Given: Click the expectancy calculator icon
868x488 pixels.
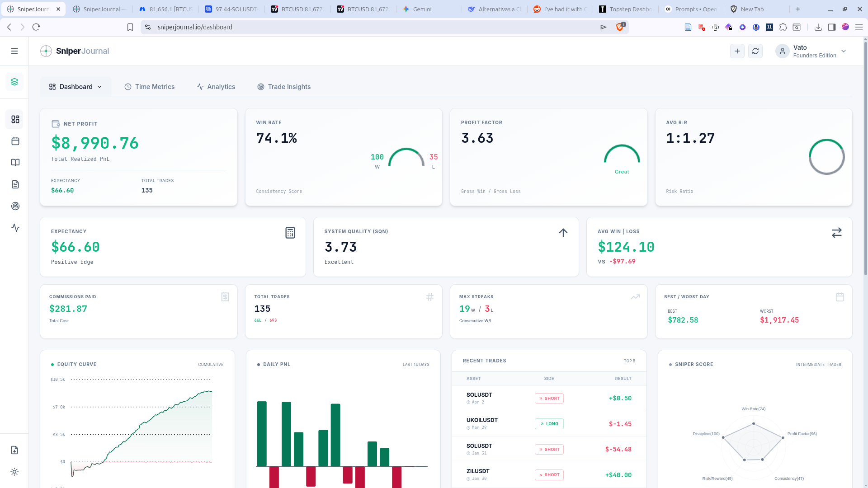Looking at the screenshot, I should (x=290, y=233).
